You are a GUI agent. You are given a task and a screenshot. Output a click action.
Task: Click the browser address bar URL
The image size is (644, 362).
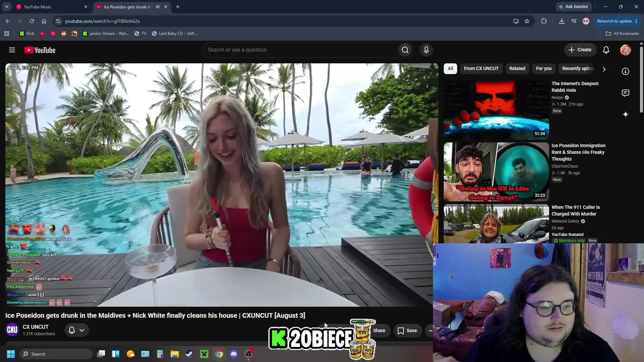(102, 21)
